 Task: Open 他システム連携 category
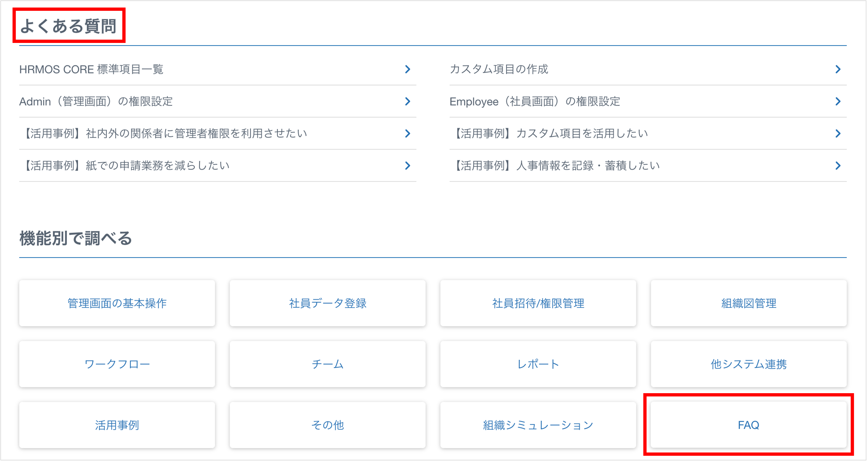click(x=748, y=364)
